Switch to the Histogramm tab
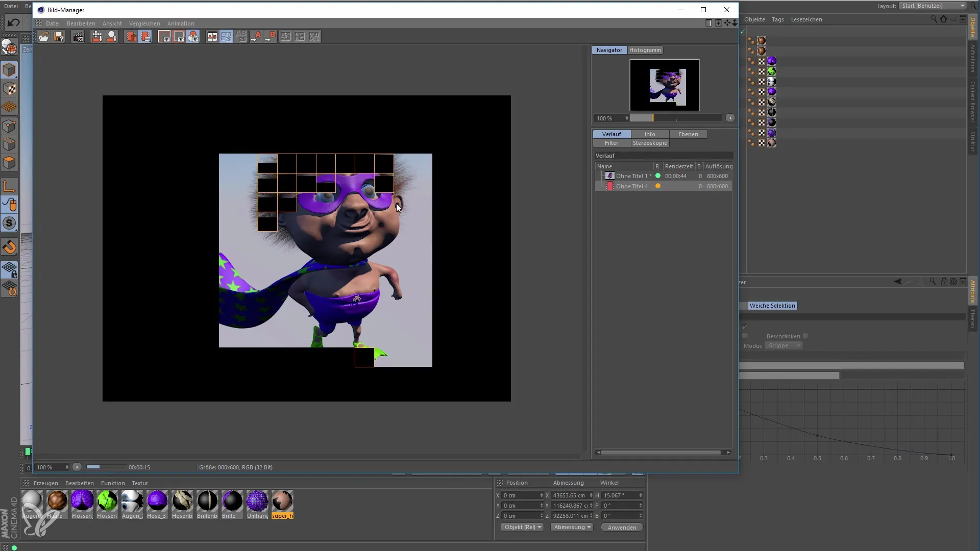 [x=645, y=50]
